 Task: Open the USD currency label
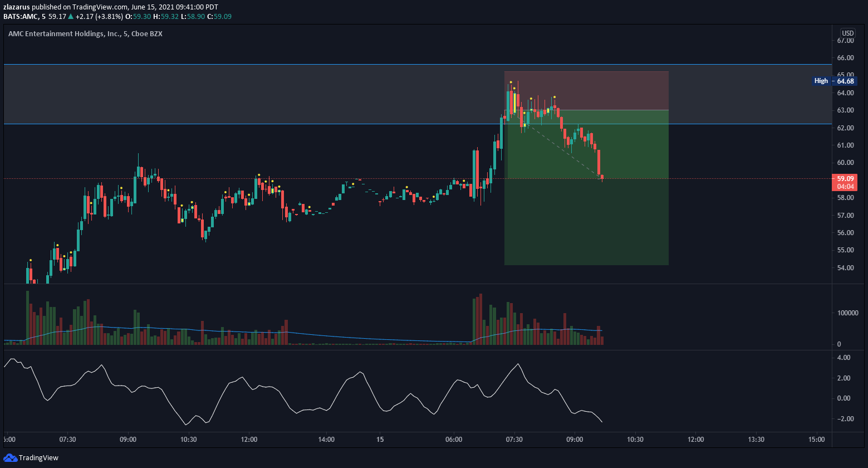coord(848,33)
